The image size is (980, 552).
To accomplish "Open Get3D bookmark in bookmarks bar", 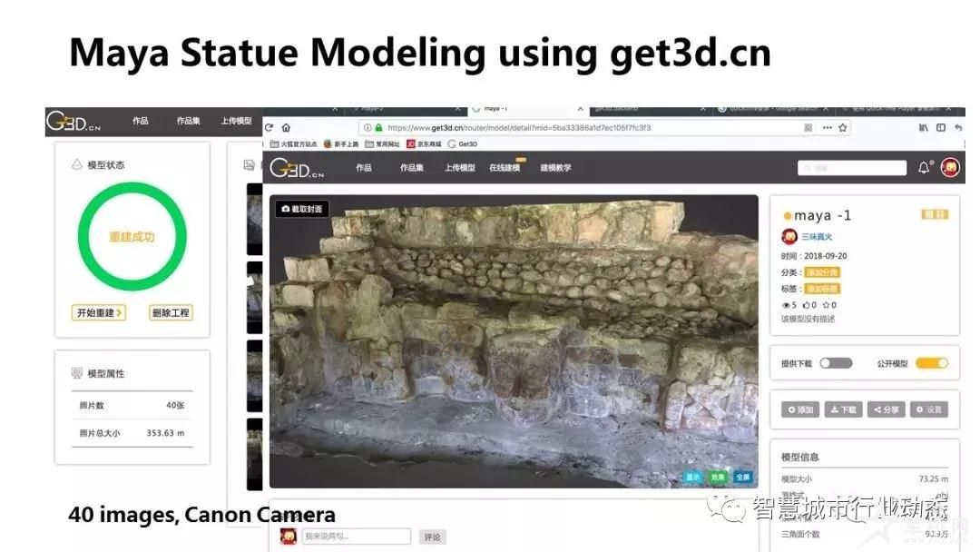I will pos(463,143).
